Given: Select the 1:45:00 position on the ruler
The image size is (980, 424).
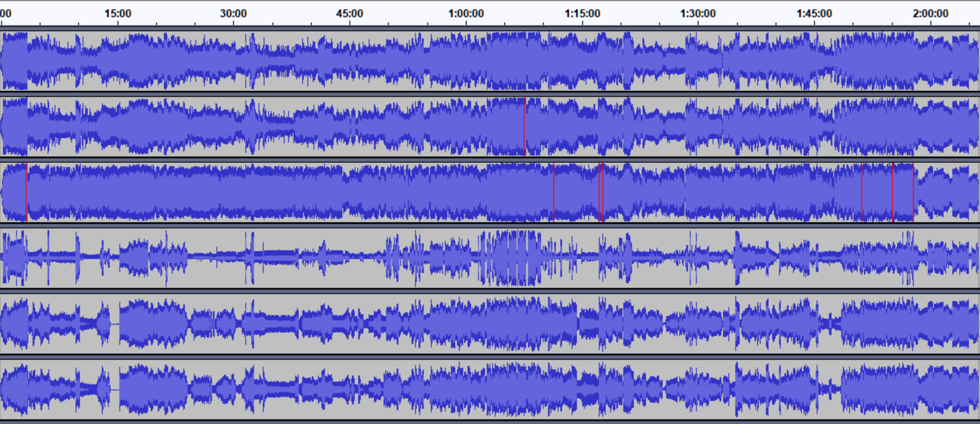Looking at the screenshot, I should [x=814, y=13].
